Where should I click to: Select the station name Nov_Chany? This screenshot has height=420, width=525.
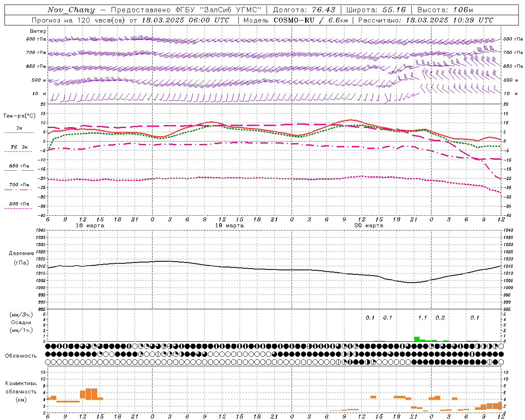71,10
